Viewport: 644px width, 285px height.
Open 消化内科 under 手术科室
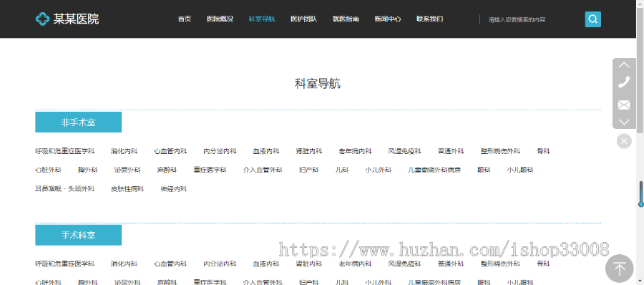pos(124,264)
